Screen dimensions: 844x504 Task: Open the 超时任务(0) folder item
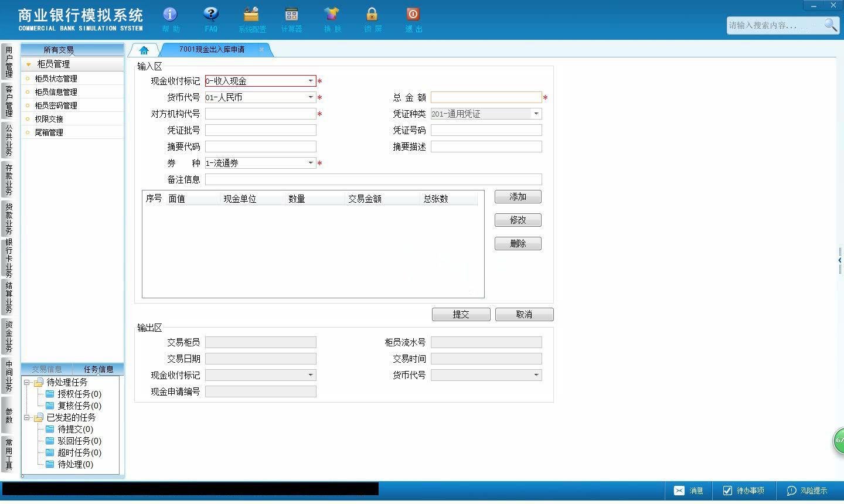[73, 452]
